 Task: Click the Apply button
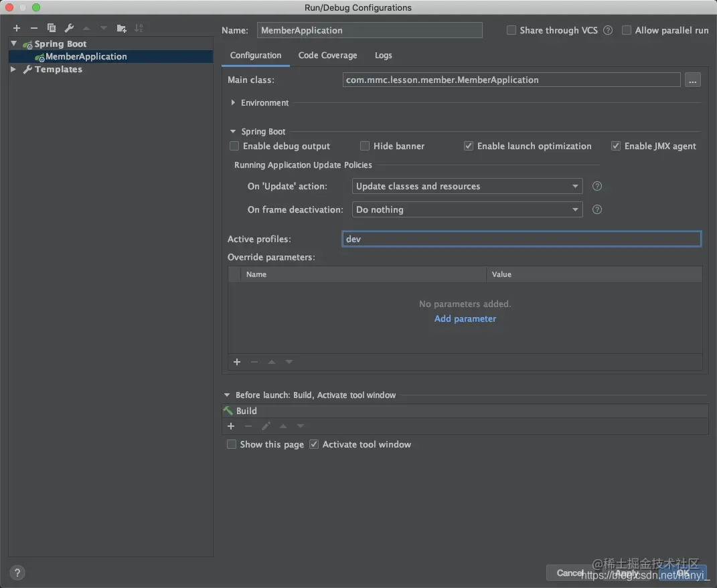point(627,573)
